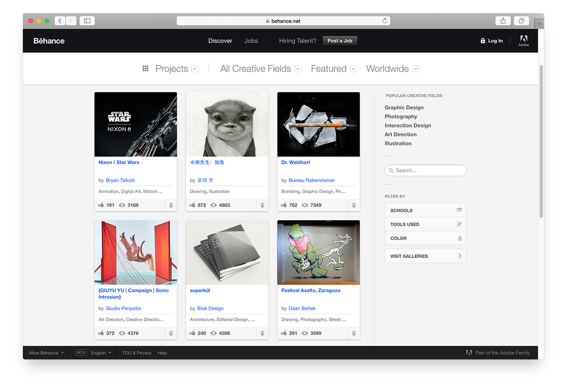Click the Post a Job button

coord(340,41)
